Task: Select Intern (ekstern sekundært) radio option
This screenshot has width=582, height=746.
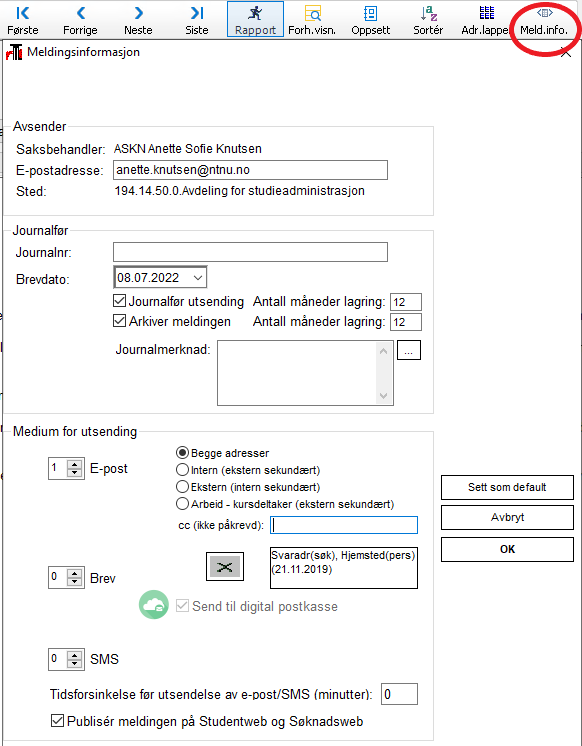Action: pyautogui.click(x=182, y=470)
